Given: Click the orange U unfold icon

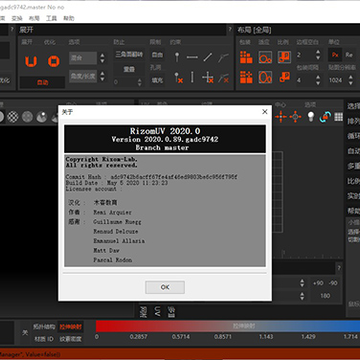Looking at the screenshot, I should pyautogui.click(x=31, y=61).
